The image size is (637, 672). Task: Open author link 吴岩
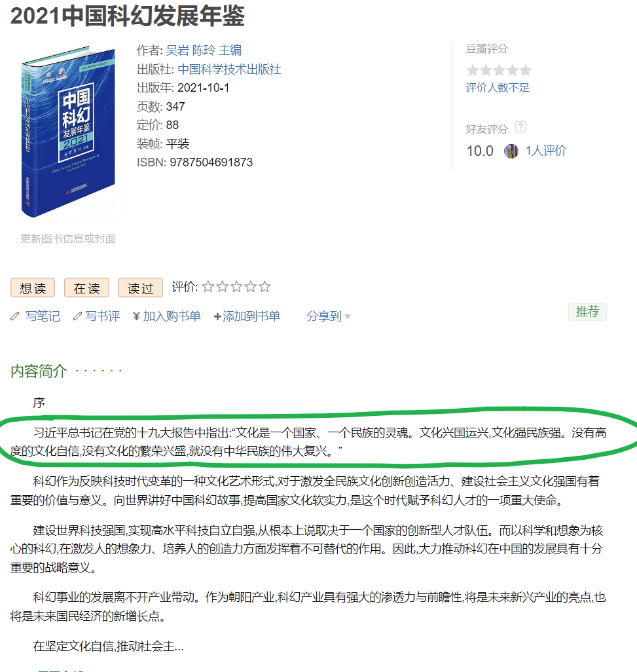pyautogui.click(x=177, y=50)
